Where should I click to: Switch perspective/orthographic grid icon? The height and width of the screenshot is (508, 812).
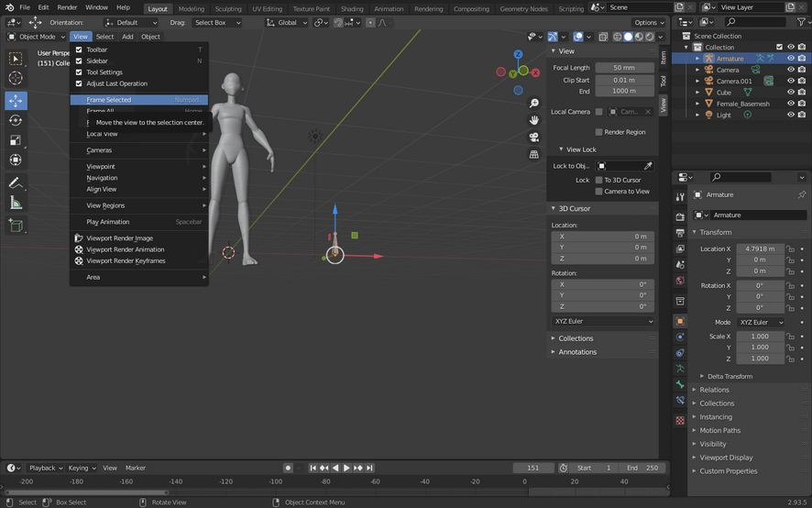point(534,154)
